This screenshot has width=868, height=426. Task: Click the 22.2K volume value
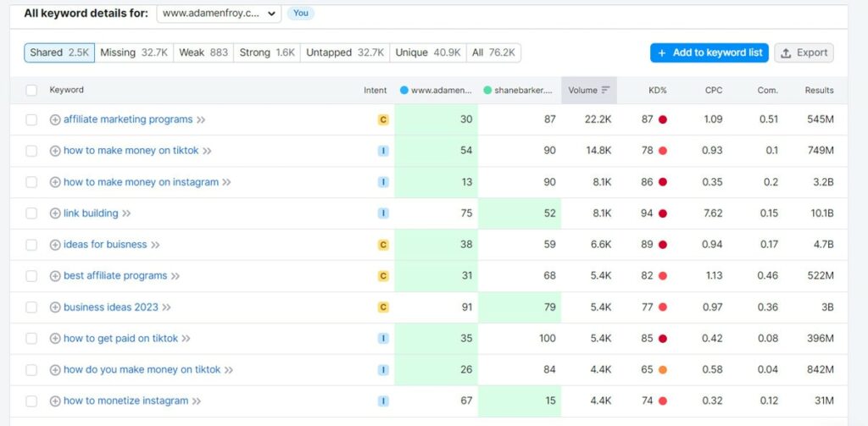[598, 119]
